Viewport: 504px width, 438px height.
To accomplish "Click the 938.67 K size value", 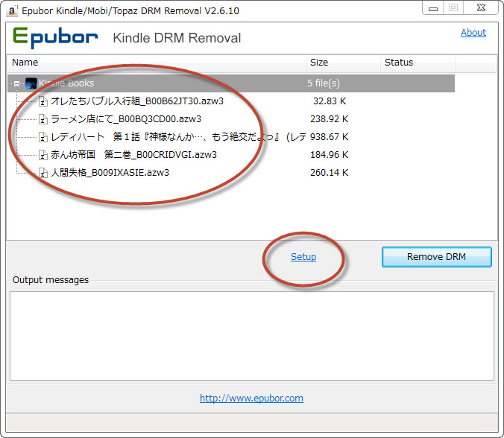I will [x=329, y=137].
